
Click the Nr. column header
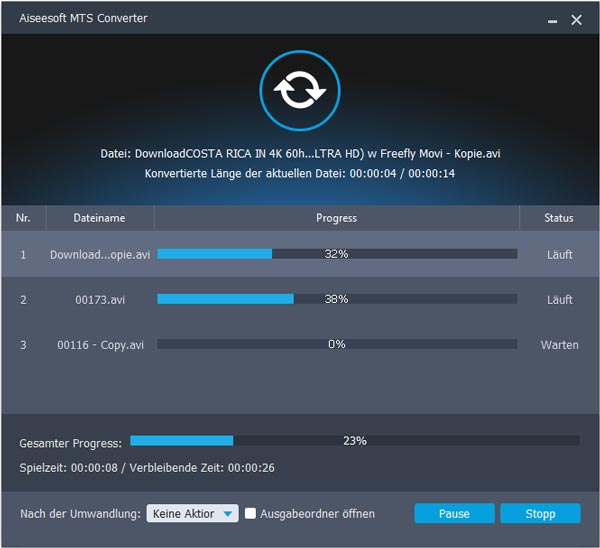[x=23, y=218]
